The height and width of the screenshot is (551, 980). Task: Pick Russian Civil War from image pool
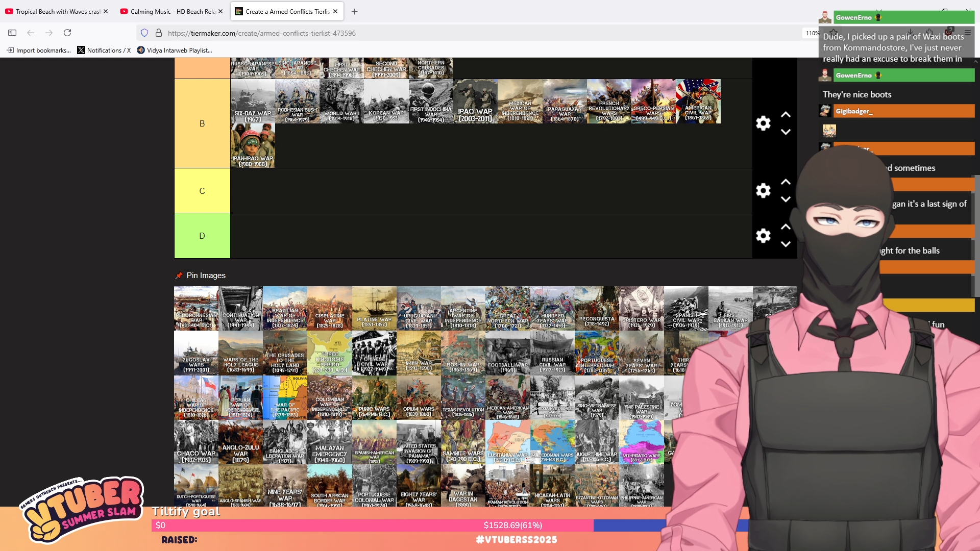552,353
